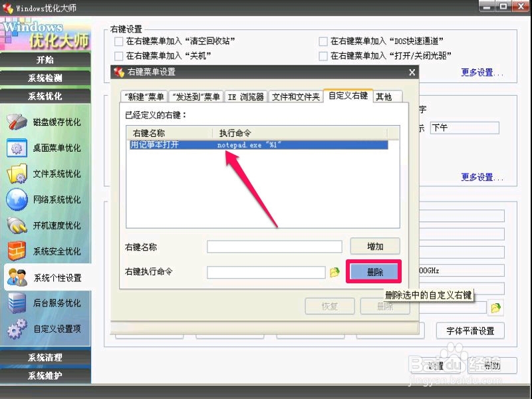The width and height of the screenshot is (532, 399).
Task: Open 系统个性设置 users icon
Action: click(x=17, y=277)
